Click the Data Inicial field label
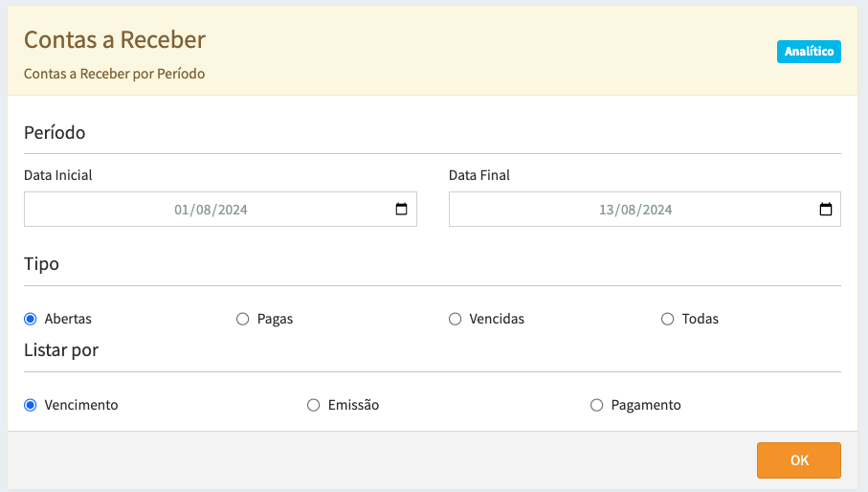 pyautogui.click(x=58, y=175)
